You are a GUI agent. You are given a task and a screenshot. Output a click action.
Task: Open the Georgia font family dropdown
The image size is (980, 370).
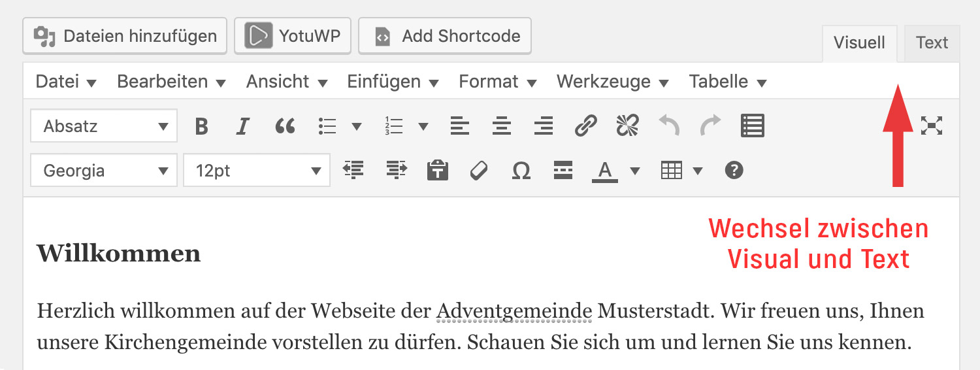pos(104,171)
